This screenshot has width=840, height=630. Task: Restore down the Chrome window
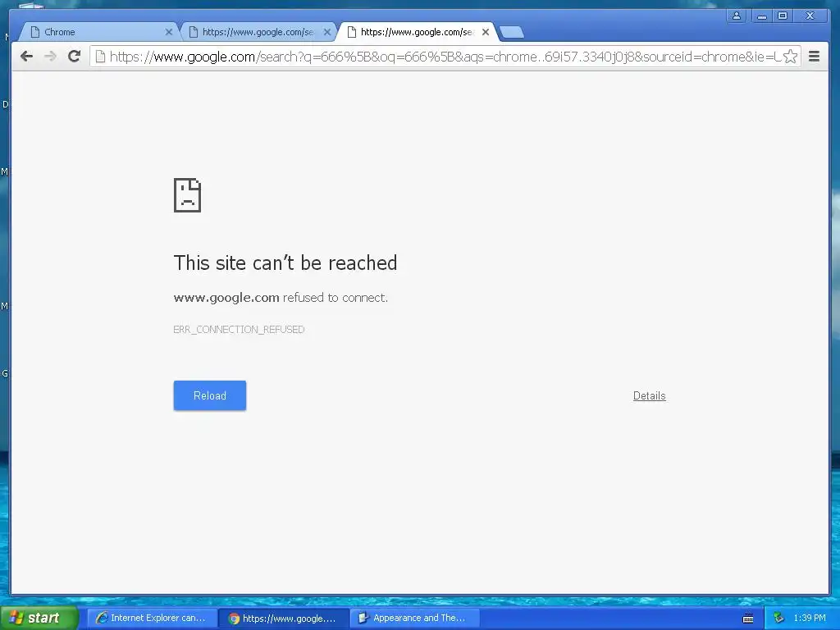tap(782, 16)
